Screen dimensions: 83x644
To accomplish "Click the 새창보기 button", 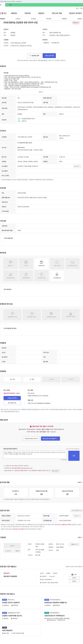I will coord(74,581).
